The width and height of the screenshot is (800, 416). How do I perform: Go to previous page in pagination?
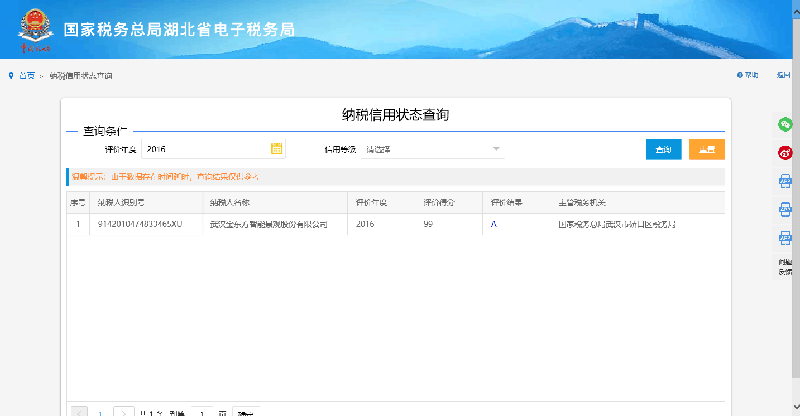pyautogui.click(x=79, y=411)
